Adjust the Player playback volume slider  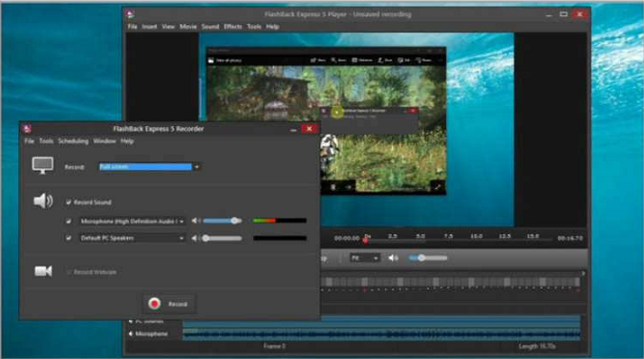coord(428,258)
